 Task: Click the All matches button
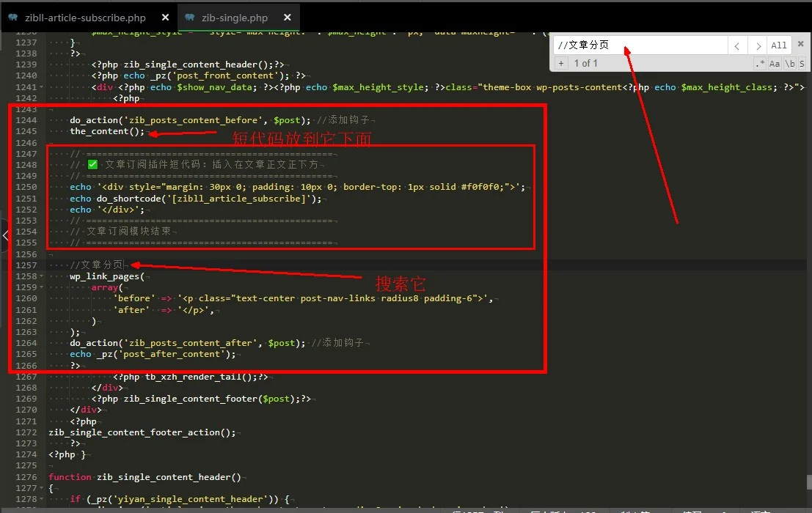779,45
